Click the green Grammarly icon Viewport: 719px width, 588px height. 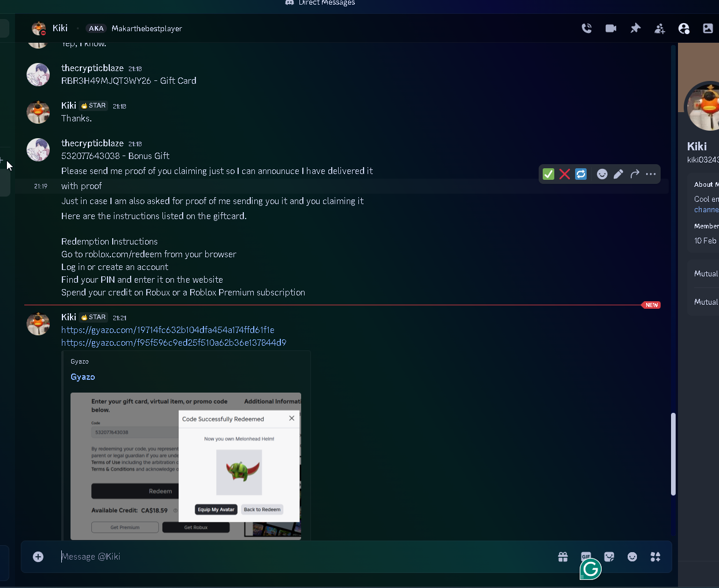(591, 569)
